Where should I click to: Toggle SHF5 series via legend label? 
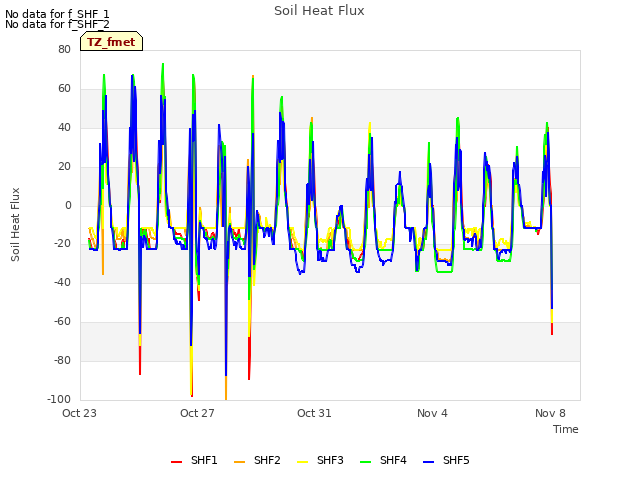(x=456, y=460)
